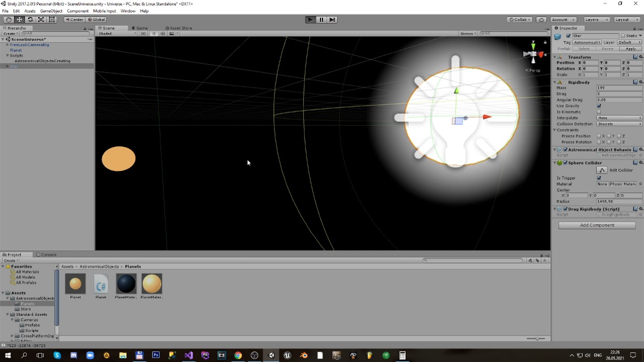Select the Move tool in toolbar
Image resolution: width=644 pixels, height=362 pixels.
tap(20, 20)
